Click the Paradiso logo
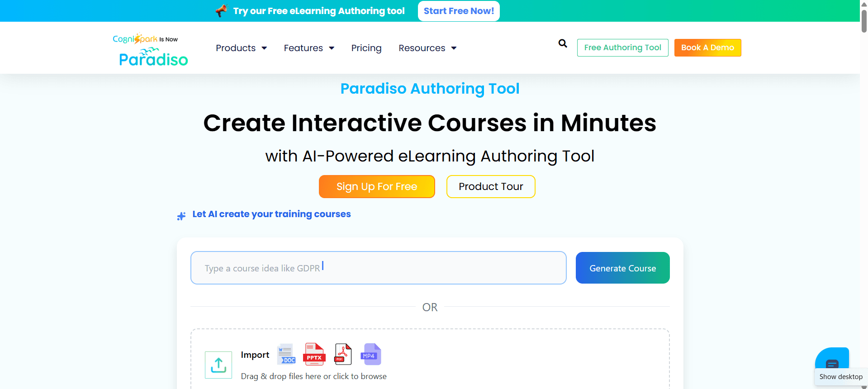This screenshot has width=868, height=389. tap(151, 50)
